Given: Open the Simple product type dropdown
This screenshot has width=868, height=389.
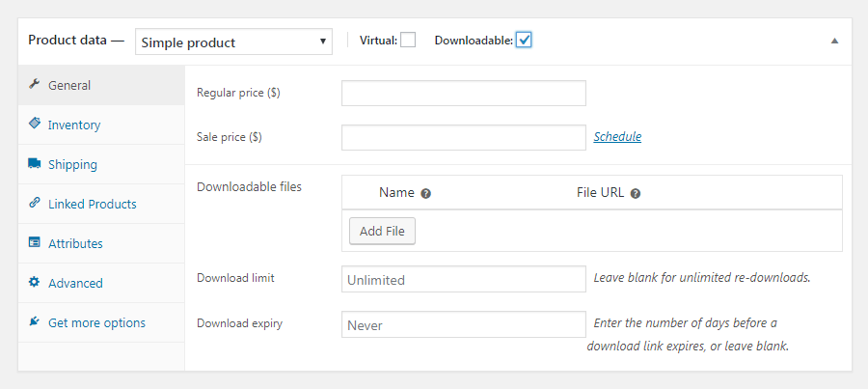Looking at the screenshot, I should pyautogui.click(x=235, y=42).
